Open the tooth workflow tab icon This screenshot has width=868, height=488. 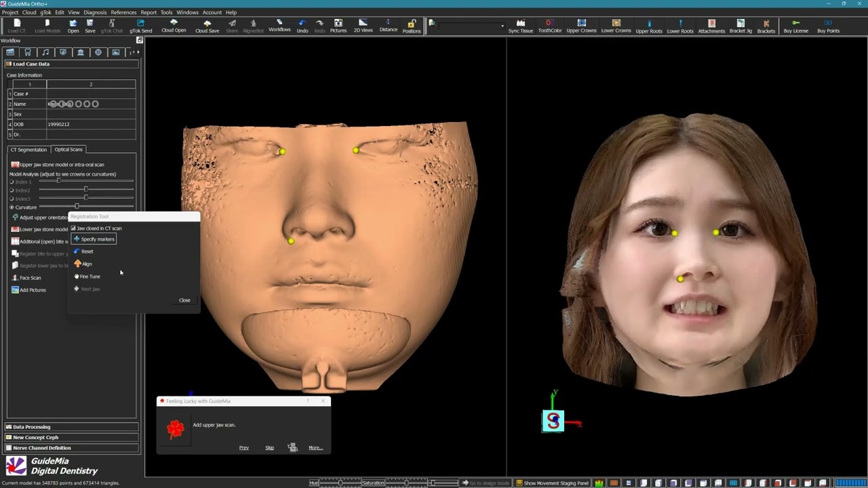pyautogui.click(x=28, y=52)
